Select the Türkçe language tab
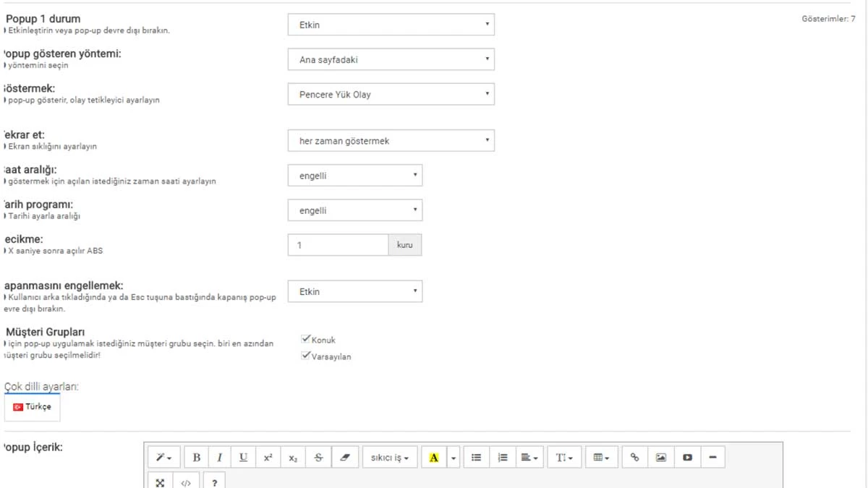 (x=32, y=406)
